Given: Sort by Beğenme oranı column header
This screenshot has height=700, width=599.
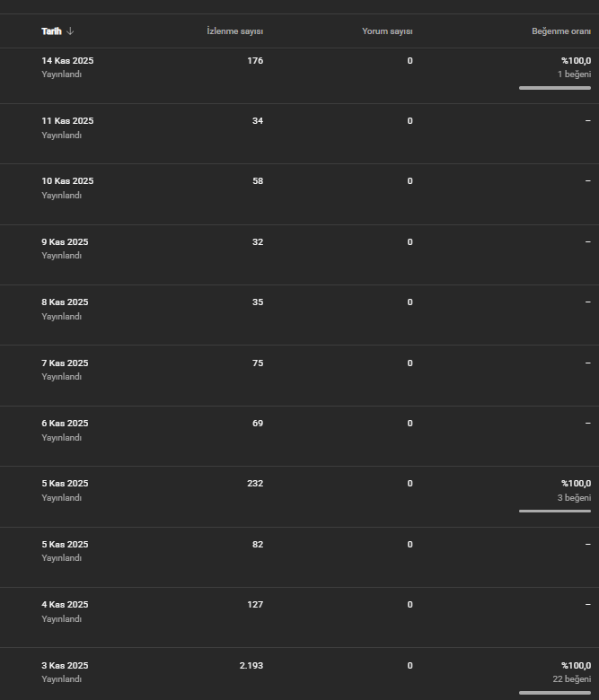Looking at the screenshot, I should pyautogui.click(x=561, y=31).
